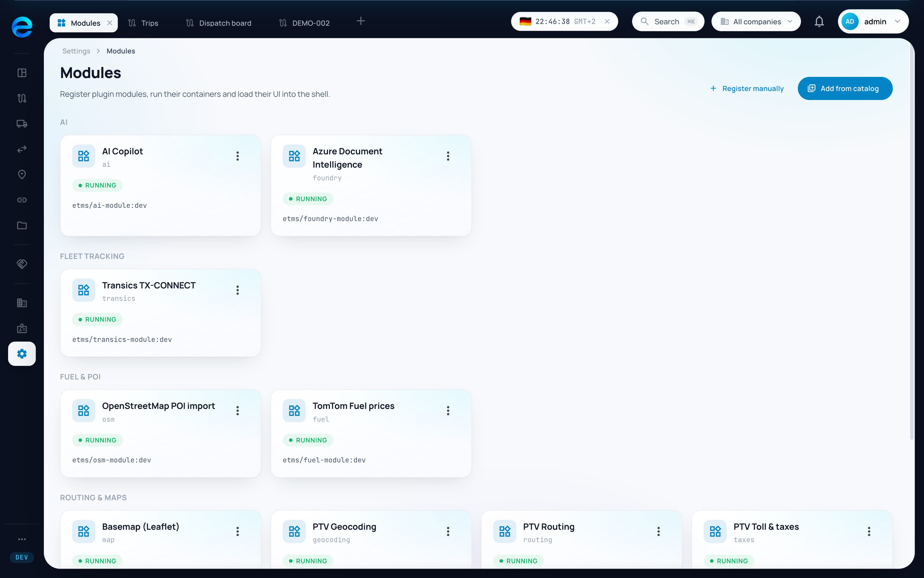Open PTV Routing options menu
This screenshot has height=578, width=924.
point(659,531)
